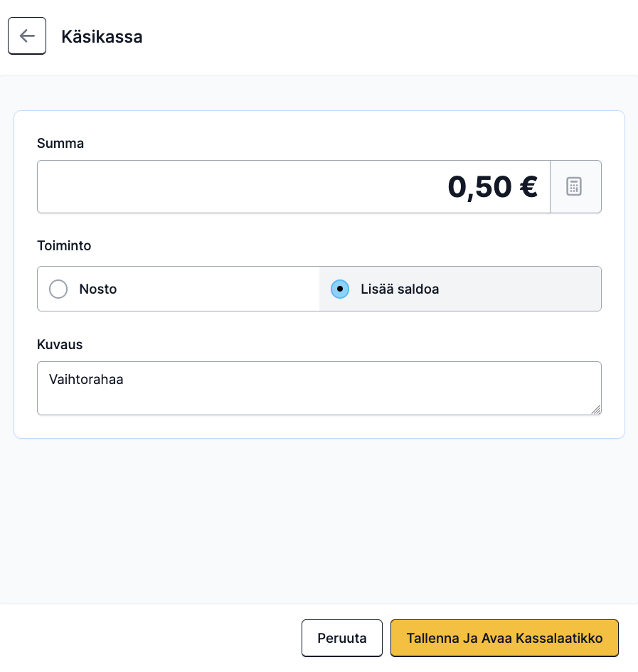Click the Vaihtorahaa text in description

click(x=86, y=379)
